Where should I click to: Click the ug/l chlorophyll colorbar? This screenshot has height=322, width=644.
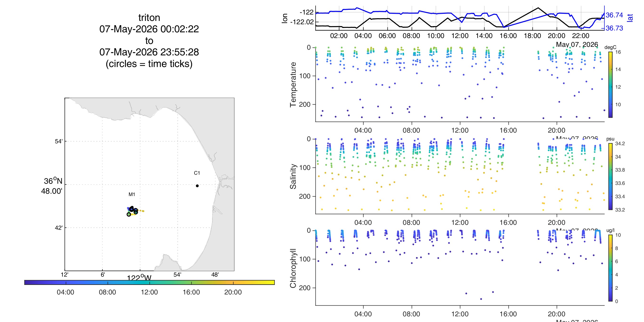tap(610, 268)
